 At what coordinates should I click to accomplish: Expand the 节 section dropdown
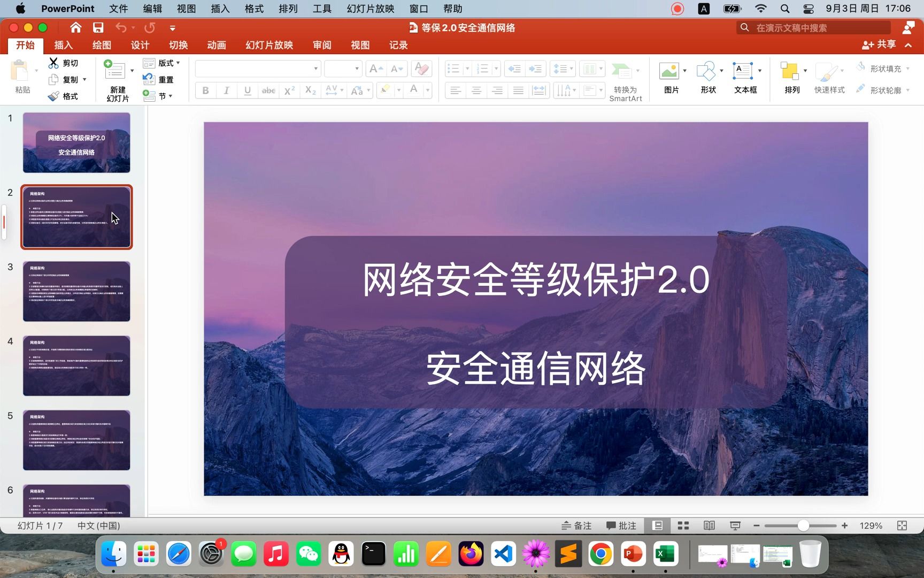tap(171, 96)
